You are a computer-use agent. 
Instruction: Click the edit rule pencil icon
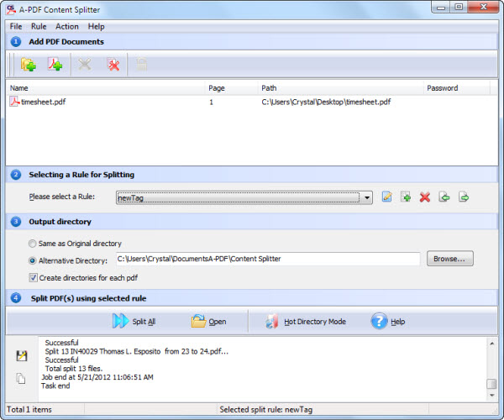click(387, 197)
